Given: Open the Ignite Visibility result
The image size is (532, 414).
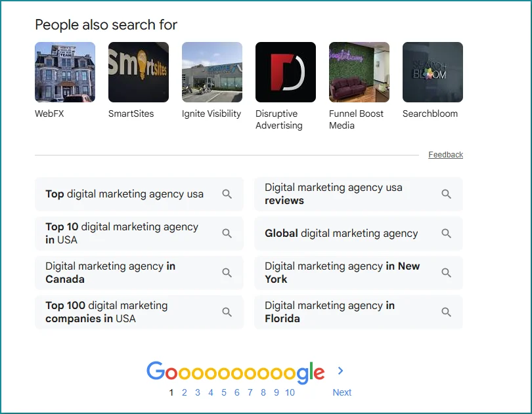Looking at the screenshot, I should (211, 72).
